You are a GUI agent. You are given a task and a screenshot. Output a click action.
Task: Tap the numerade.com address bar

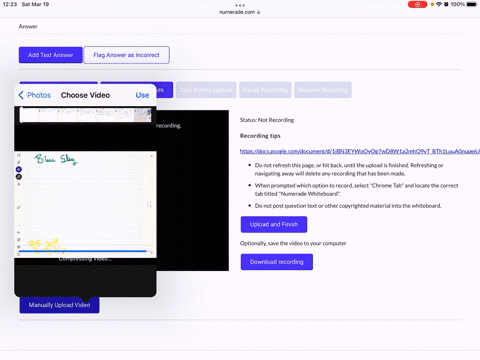click(x=240, y=12)
